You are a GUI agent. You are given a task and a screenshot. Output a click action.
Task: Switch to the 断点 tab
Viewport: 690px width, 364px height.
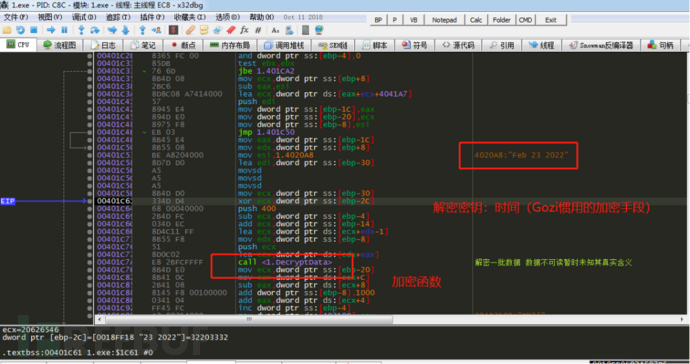point(184,45)
